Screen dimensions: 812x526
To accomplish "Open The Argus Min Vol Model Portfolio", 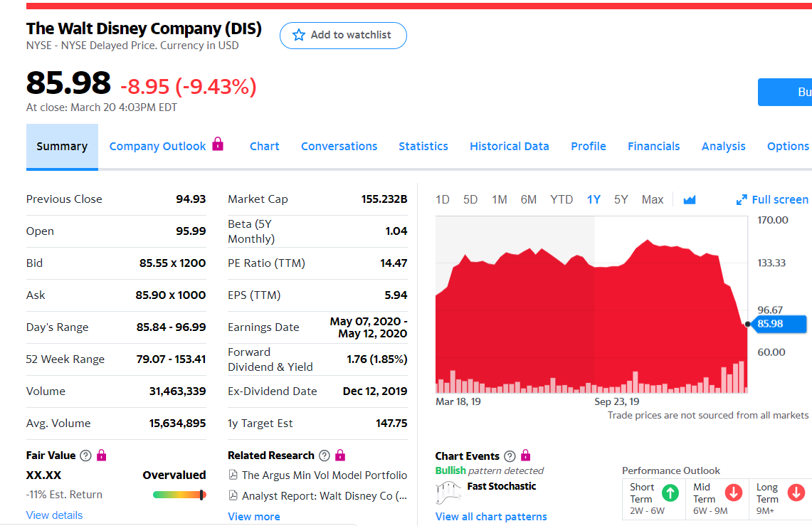I will [325, 475].
